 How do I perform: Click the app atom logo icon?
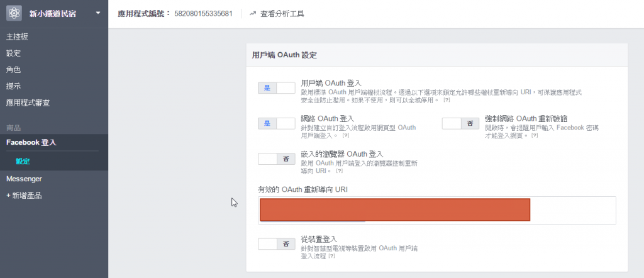(x=14, y=13)
